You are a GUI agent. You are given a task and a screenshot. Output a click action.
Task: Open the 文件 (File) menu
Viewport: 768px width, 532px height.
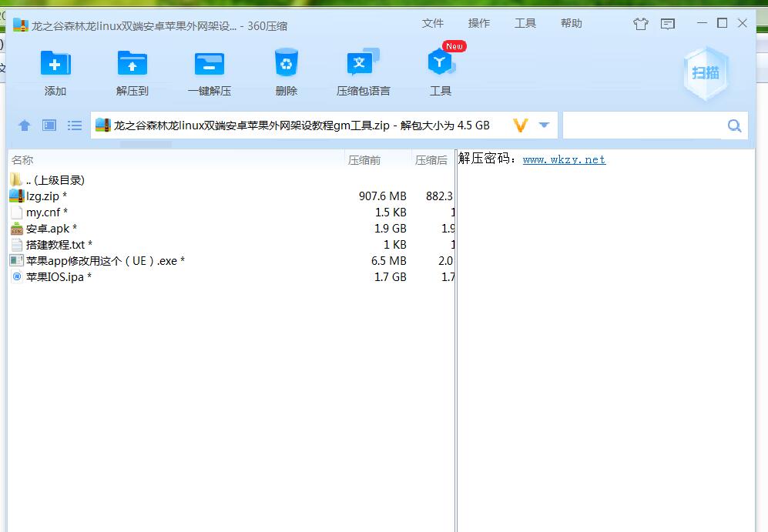(433, 24)
